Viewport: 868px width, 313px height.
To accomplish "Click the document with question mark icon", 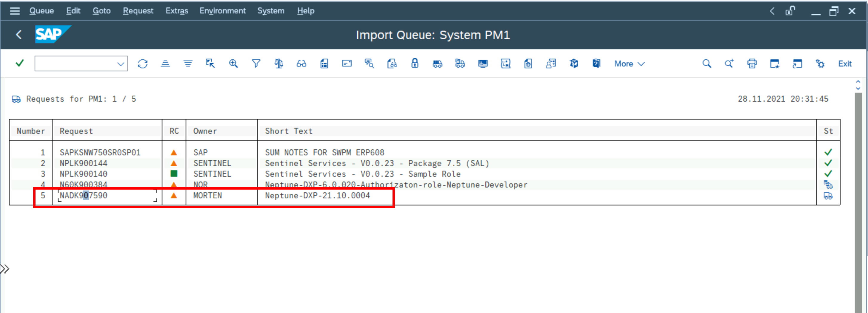I will tap(596, 63).
